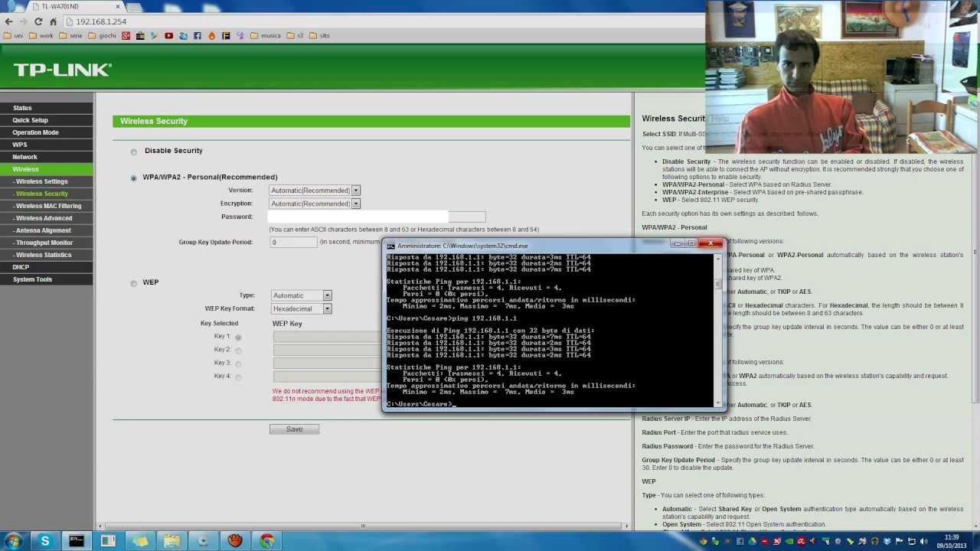This screenshot has height=551, width=980.
Task: Click the TP-LINK logo
Action: pyautogui.click(x=63, y=70)
